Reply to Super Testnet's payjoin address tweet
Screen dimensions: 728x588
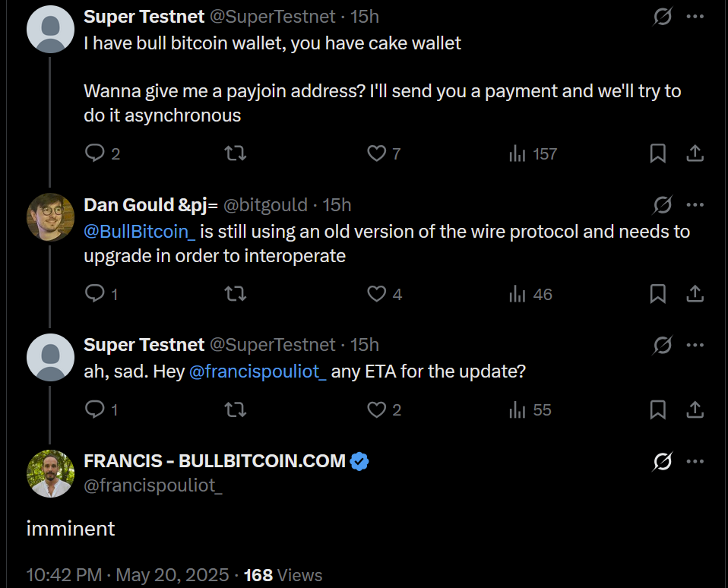click(x=95, y=153)
